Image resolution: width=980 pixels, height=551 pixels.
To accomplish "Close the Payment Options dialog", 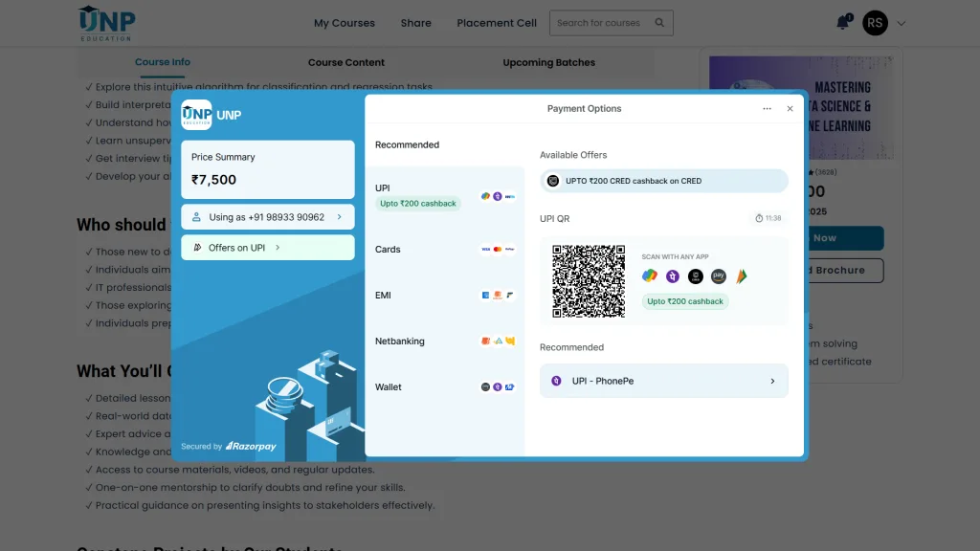I will pyautogui.click(x=790, y=109).
